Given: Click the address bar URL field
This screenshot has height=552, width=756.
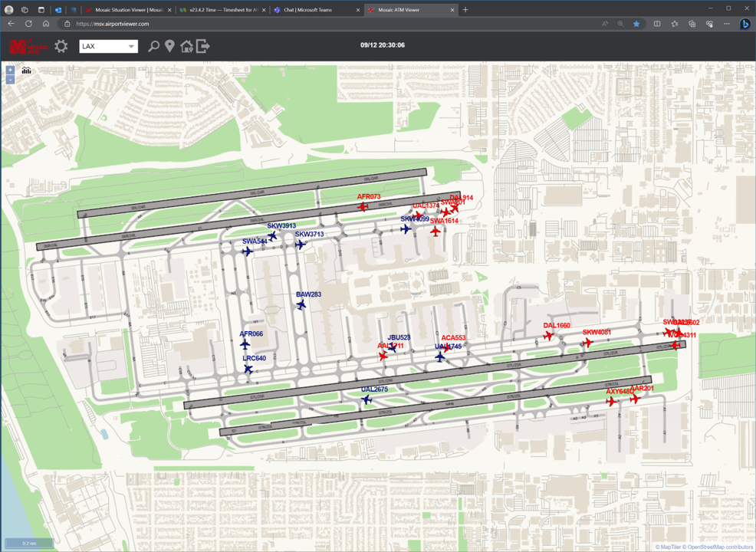Looking at the screenshot, I should [337, 24].
